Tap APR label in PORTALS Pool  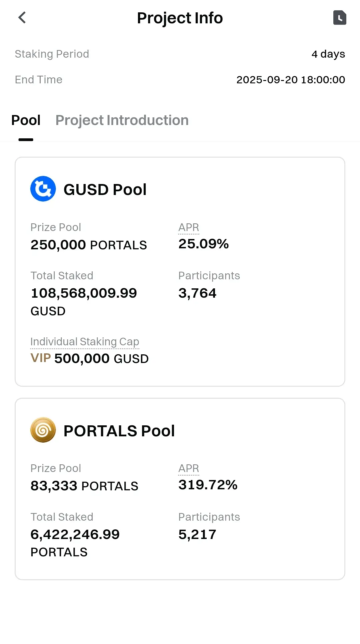tap(189, 468)
